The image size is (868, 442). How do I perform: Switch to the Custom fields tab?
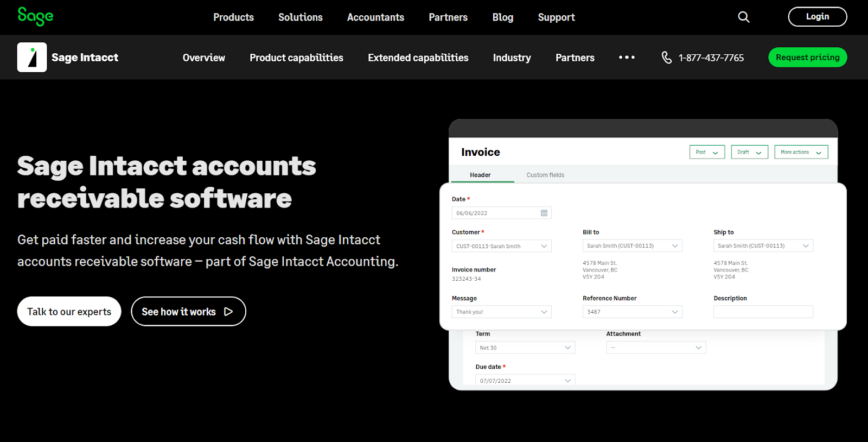[545, 175]
